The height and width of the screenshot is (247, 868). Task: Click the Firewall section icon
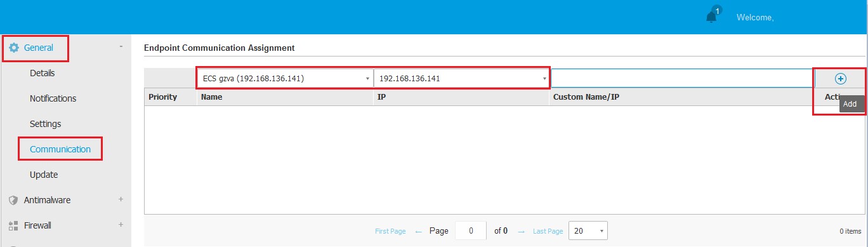[x=13, y=225]
